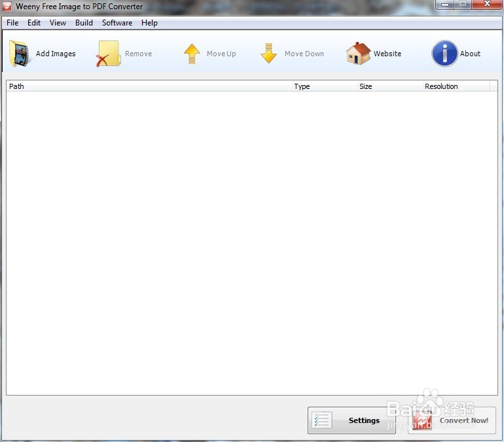
Task: Open the Website house icon
Action: pyautogui.click(x=358, y=53)
